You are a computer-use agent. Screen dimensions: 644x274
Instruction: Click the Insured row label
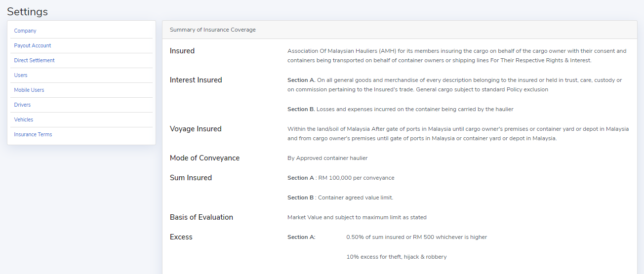click(182, 51)
